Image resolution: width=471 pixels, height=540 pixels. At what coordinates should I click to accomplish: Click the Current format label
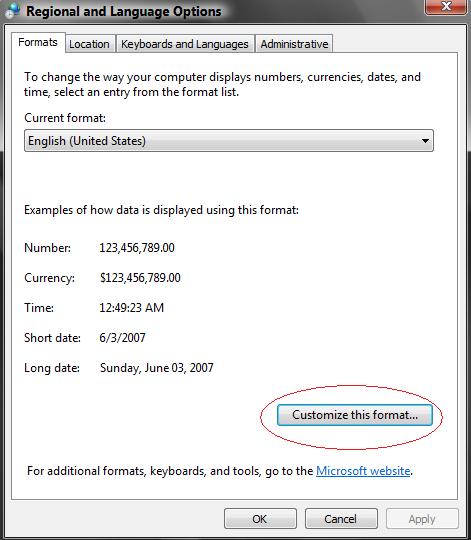tap(65, 118)
